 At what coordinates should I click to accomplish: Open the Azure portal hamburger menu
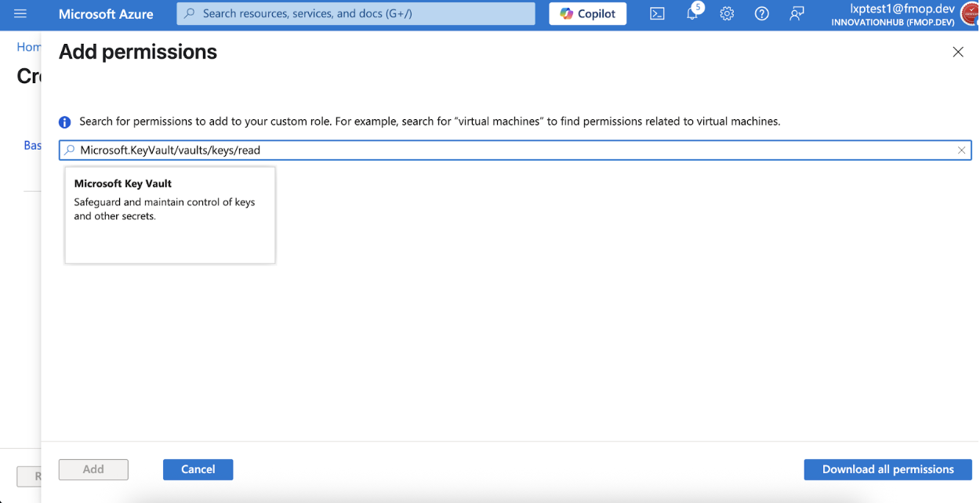pos(20,14)
